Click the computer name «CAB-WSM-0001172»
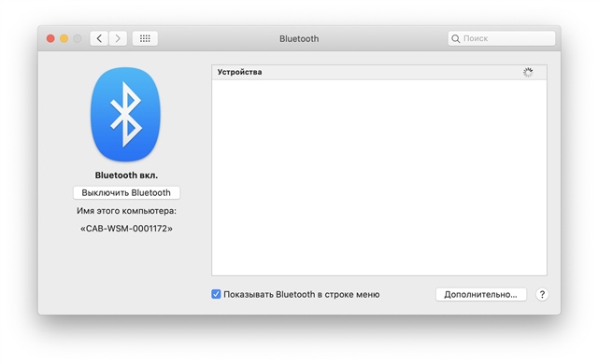This screenshot has width=598, height=364. [x=126, y=229]
